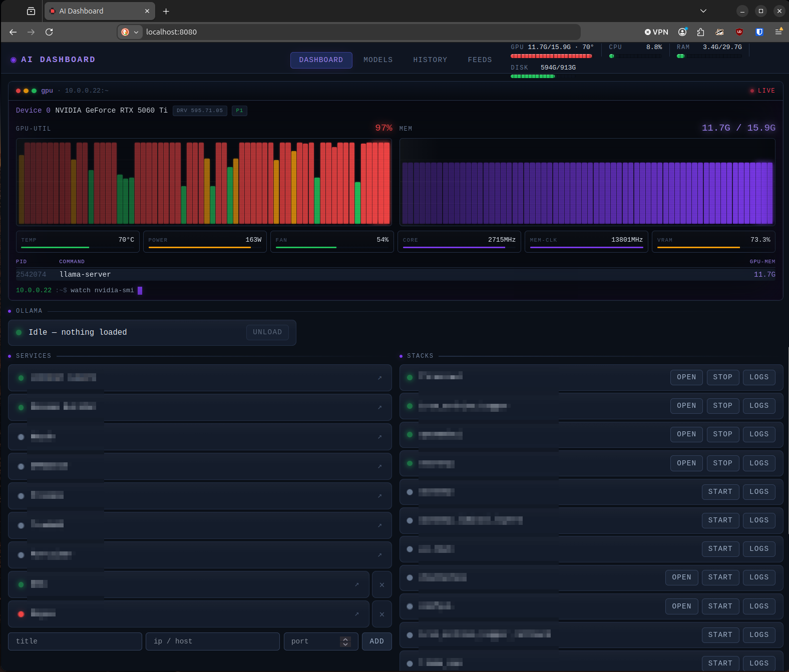Open the browser profile account icon
This screenshot has height=672, width=789.
pyautogui.click(x=682, y=32)
